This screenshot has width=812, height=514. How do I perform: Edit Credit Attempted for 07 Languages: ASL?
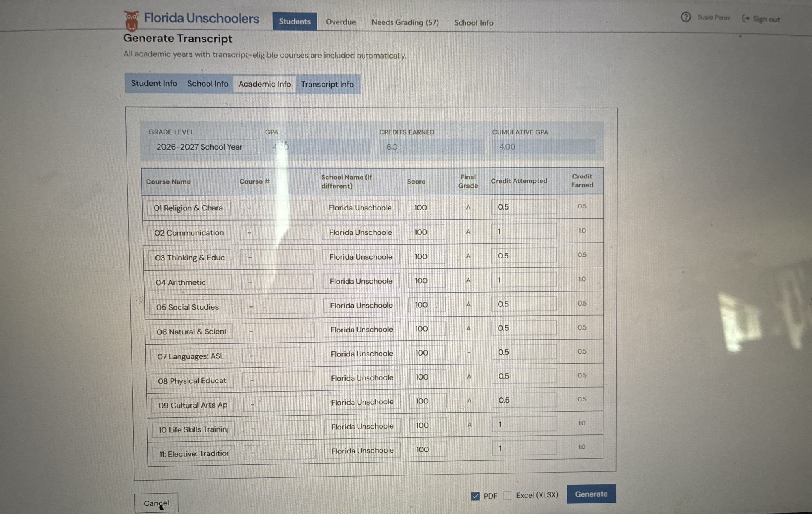pyautogui.click(x=524, y=352)
